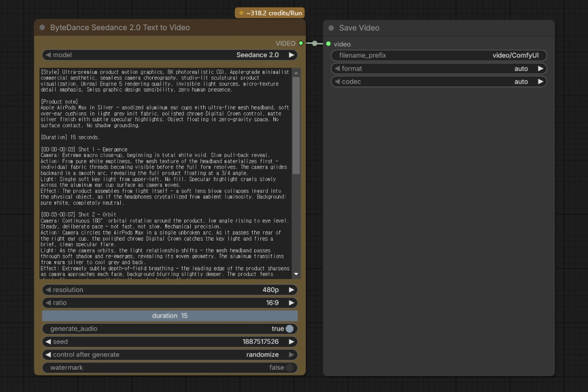Open the codec auto dropdown
The image size is (588, 392).
[439, 82]
